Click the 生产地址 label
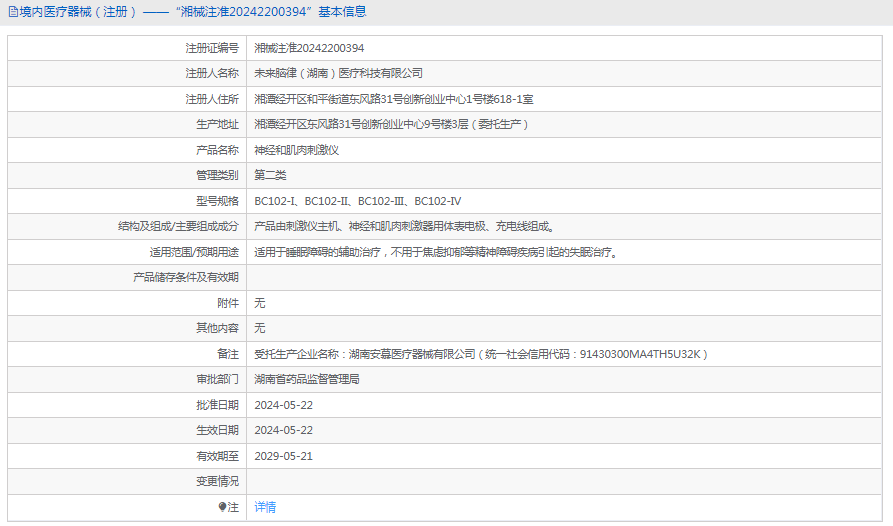Screen dimensions: 893x526 click(218, 124)
